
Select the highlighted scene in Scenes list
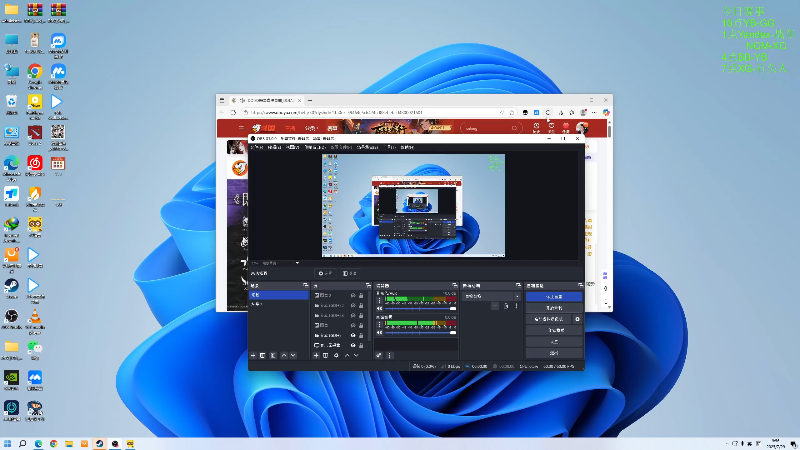[279, 295]
